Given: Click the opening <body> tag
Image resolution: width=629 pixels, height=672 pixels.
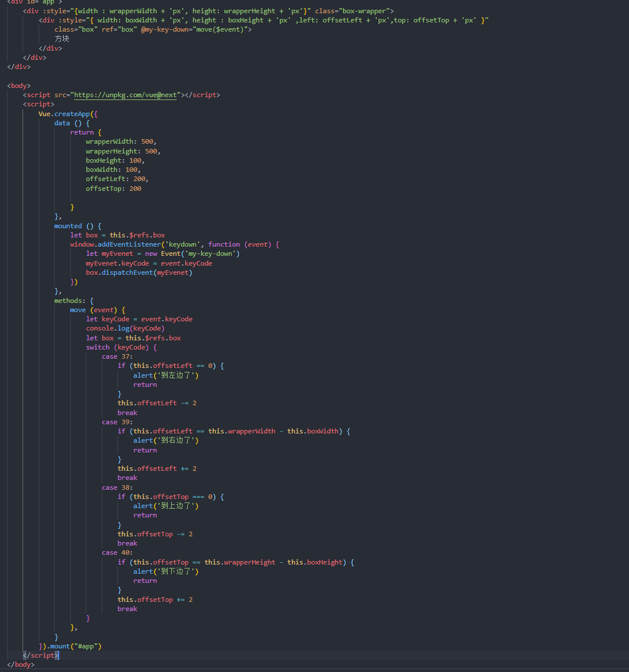Looking at the screenshot, I should pos(19,86).
